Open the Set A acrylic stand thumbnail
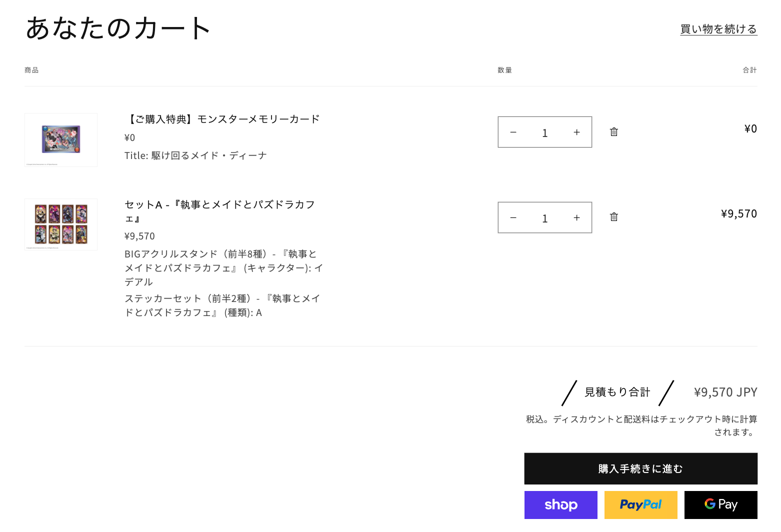This screenshot has width=781, height=532. [61, 224]
